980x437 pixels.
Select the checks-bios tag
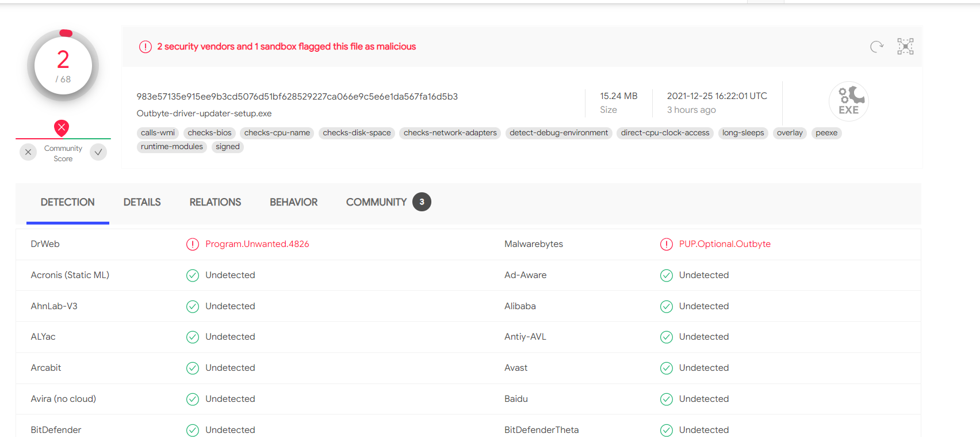pos(210,133)
